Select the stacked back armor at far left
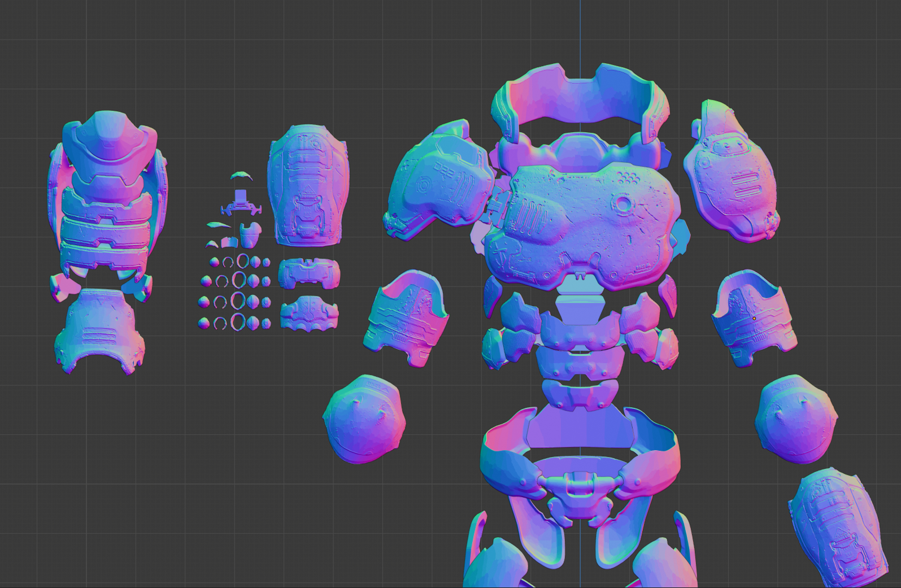Image resolution: width=901 pixels, height=588 pixels. pyautogui.click(x=107, y=198)
